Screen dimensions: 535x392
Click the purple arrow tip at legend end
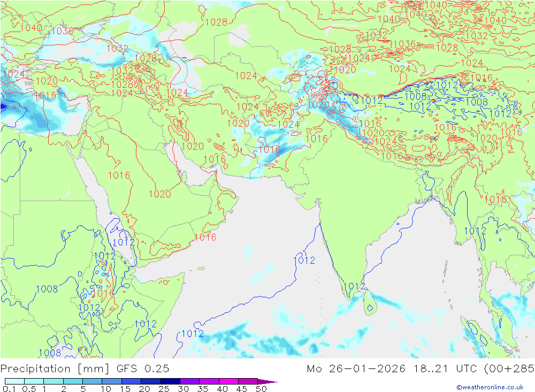(x=268, y=381)
